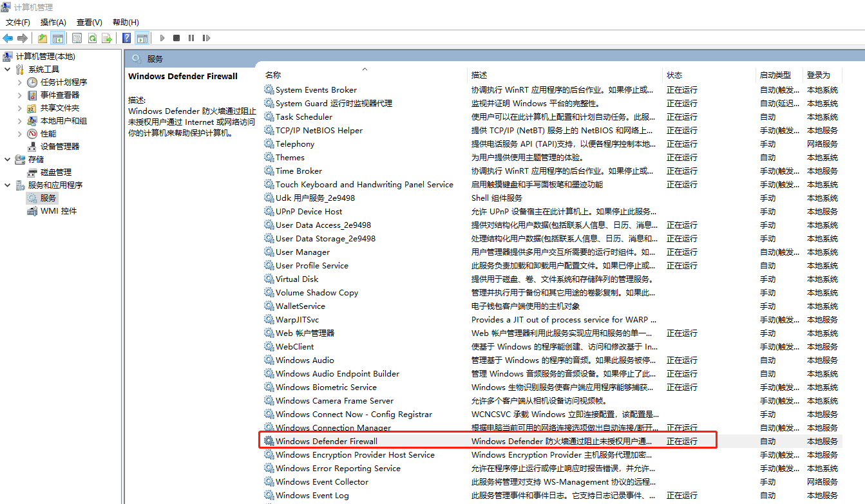Select the 磁盘管理 icon in tree
This screenshot has height=504, width=865.
click(32, 173)
